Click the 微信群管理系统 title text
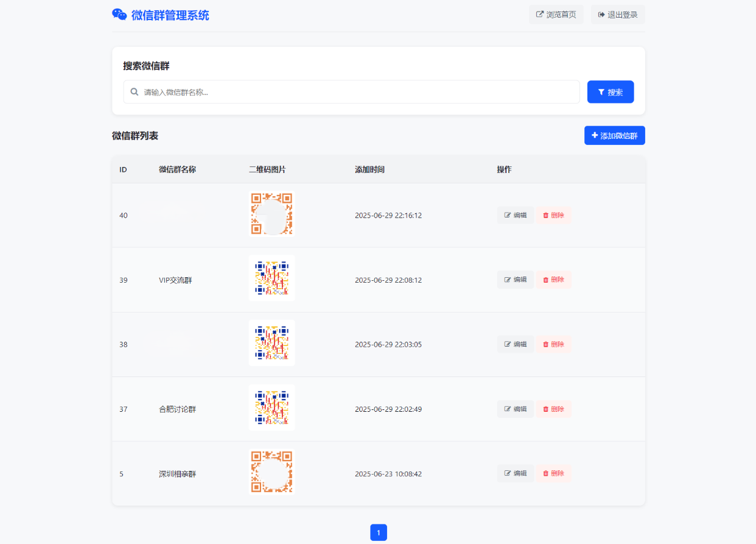Image resolution: width=756 pixels, height=544 pixels. 170,15
